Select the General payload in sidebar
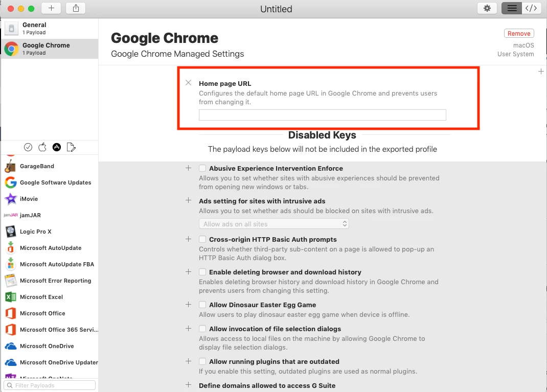The image size is (547, 392). coord(50,28)
